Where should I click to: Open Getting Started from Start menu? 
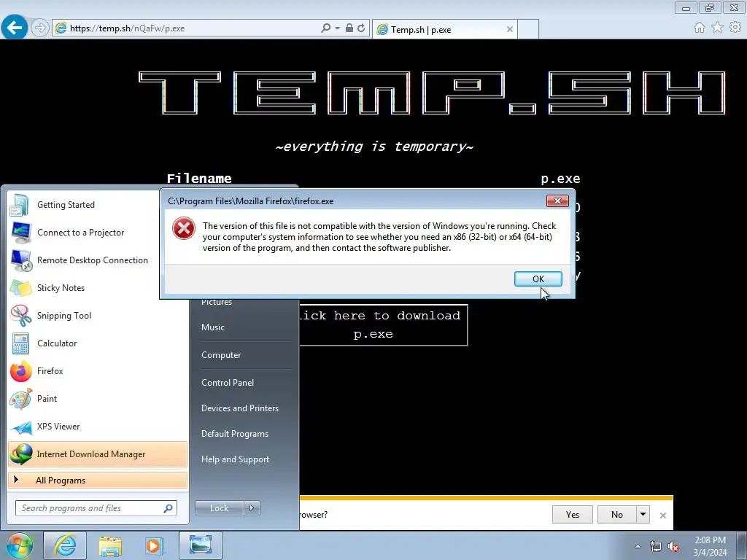click(x=98, y=205)
